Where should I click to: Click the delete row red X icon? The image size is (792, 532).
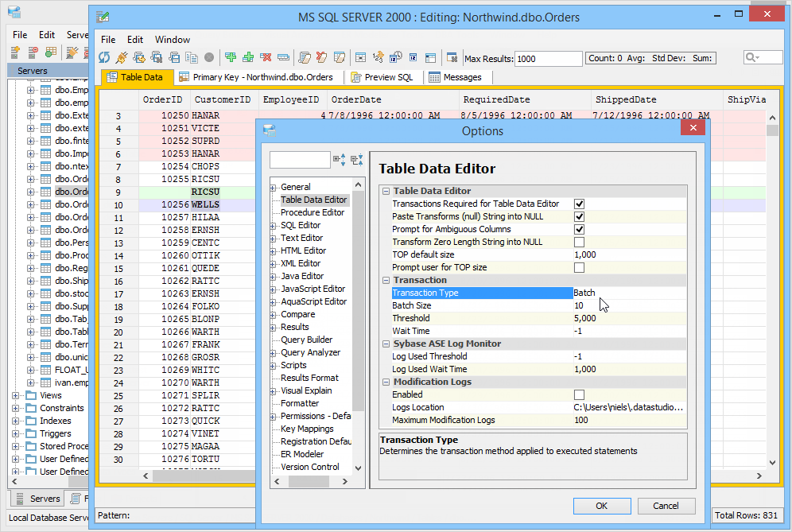pyautogui.click(x=266, y=57)
